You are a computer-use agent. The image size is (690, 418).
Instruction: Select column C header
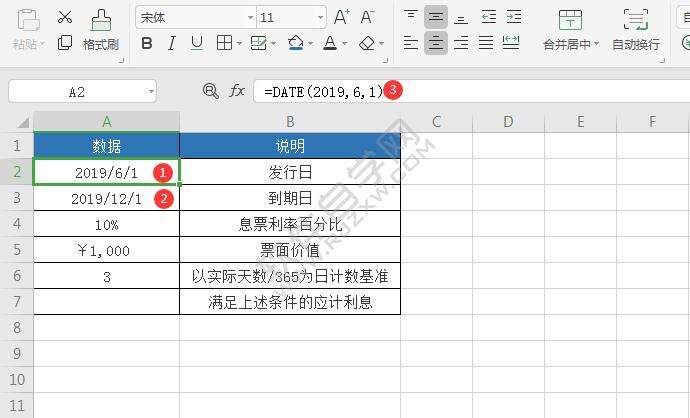tap(437, 122)
